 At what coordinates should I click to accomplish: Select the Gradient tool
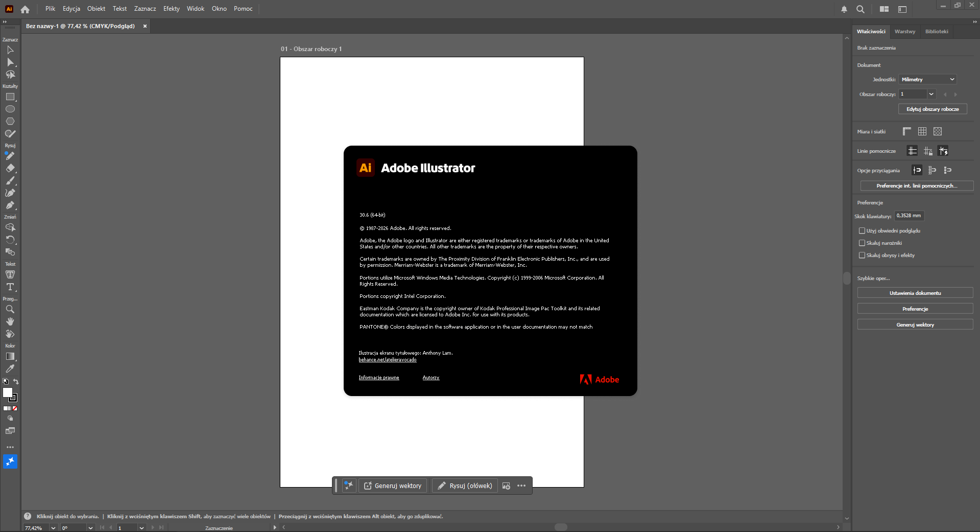click(x=10, y=356)
